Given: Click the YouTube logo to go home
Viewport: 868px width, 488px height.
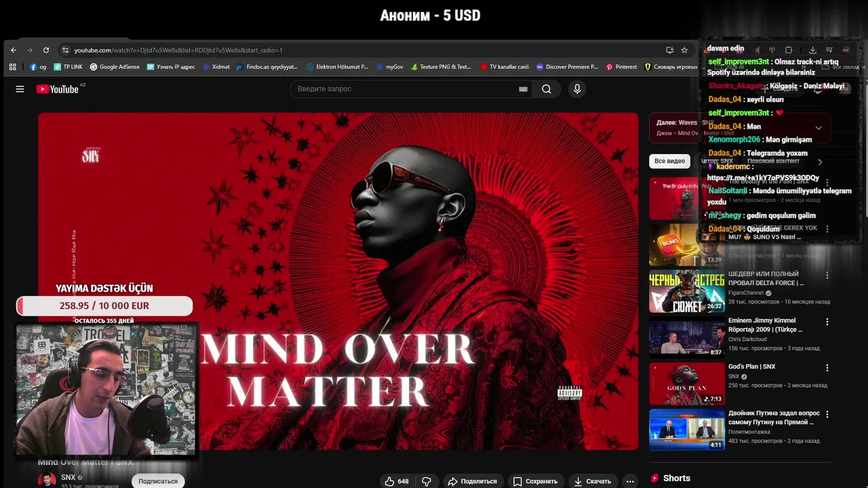Looking at the screenshot, I should pos(58,89).
